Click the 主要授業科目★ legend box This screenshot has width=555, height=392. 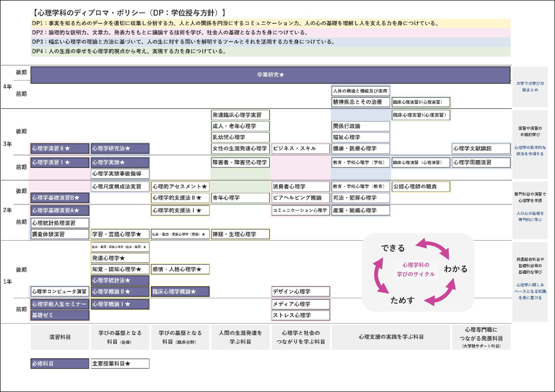pos(120,364)
